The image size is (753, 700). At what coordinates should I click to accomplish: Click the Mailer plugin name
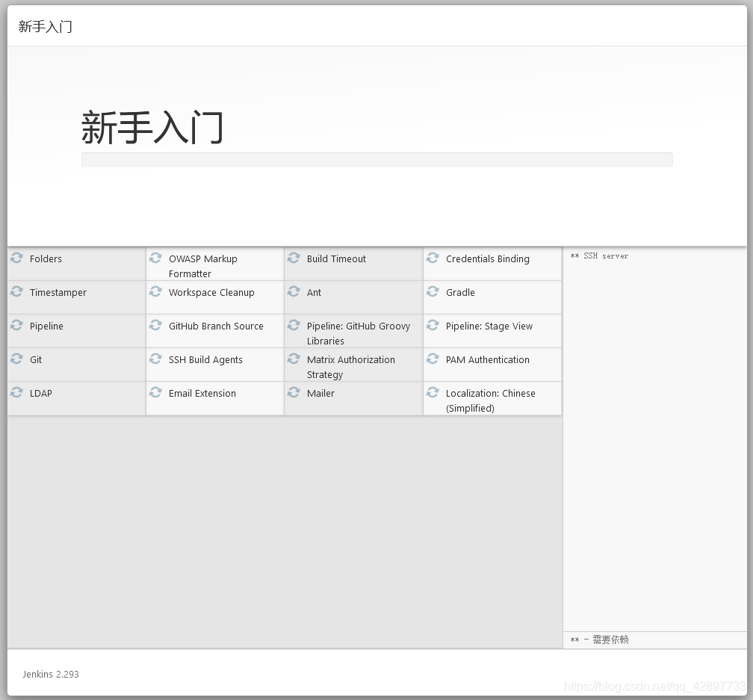click(x=320, y=393)
